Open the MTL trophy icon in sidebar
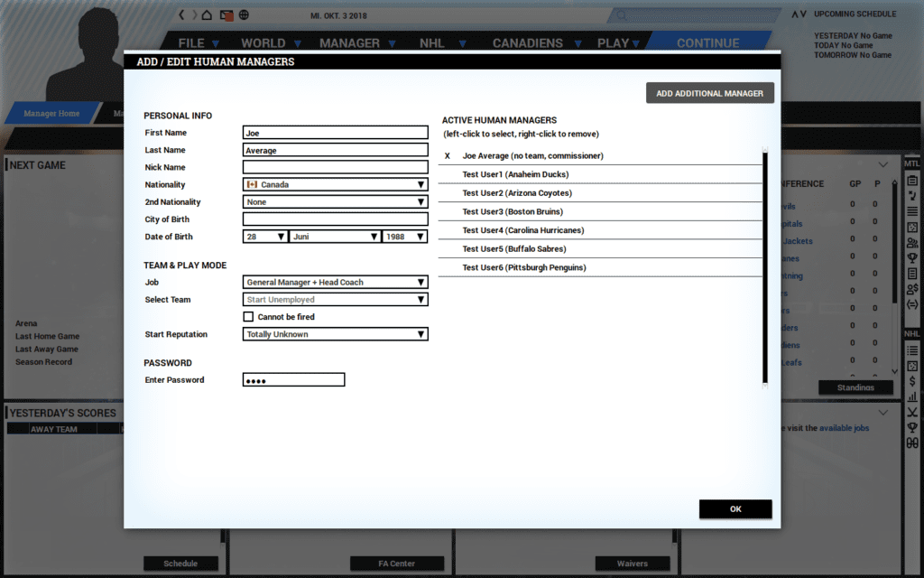924x578 pixels. [912, 258]
